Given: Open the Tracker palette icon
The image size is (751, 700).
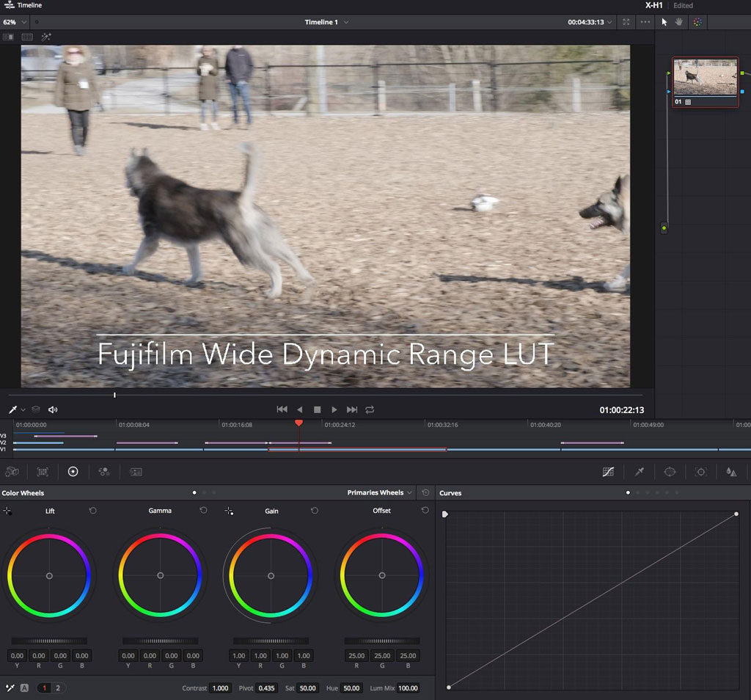Looking at the screenshot, I should pyautogui.click(x=700, y=472).
